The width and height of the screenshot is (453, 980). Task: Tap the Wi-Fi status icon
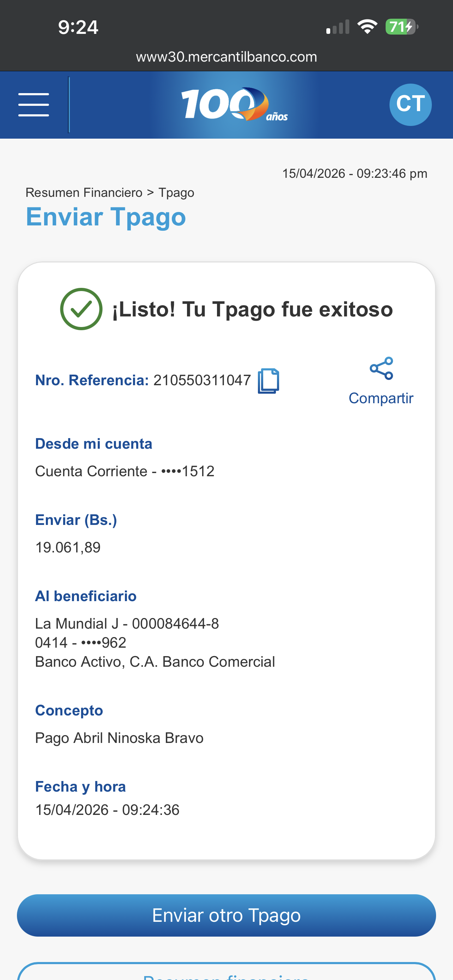click(367, 27)
